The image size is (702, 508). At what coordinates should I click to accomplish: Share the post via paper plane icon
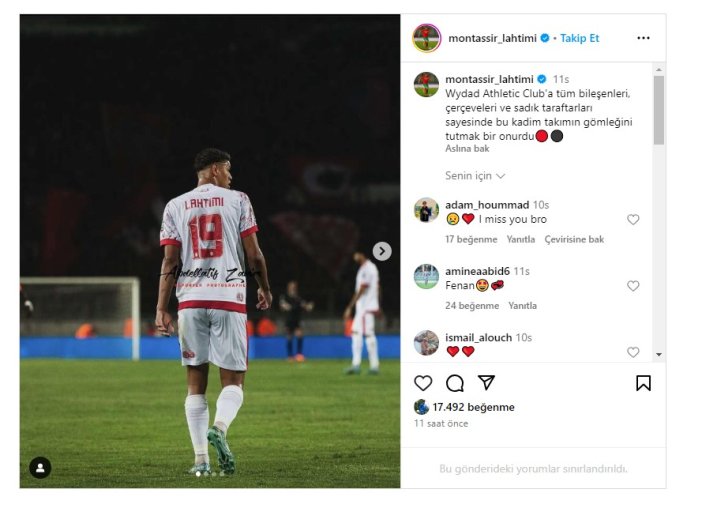486,383
